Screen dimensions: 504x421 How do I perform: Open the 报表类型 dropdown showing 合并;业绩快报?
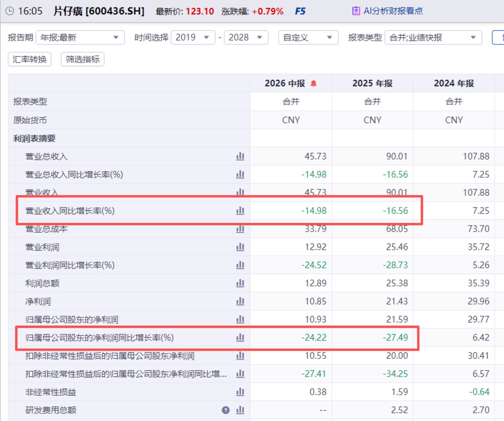(x=433, y=37)
